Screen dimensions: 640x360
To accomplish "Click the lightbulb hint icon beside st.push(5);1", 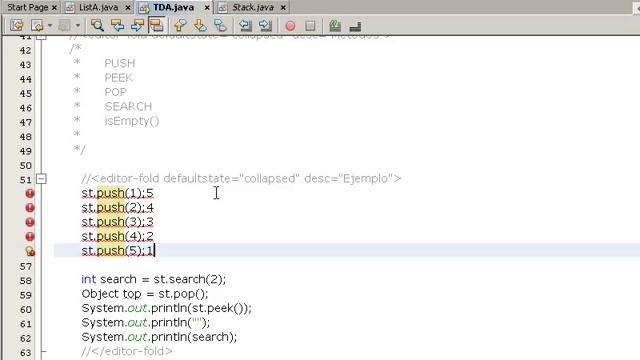I will 30,251.
